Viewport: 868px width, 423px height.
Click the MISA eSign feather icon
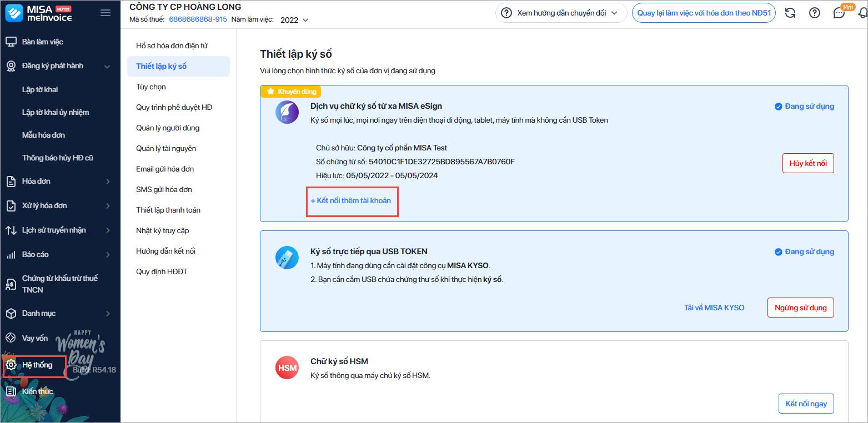pos(287,112)
